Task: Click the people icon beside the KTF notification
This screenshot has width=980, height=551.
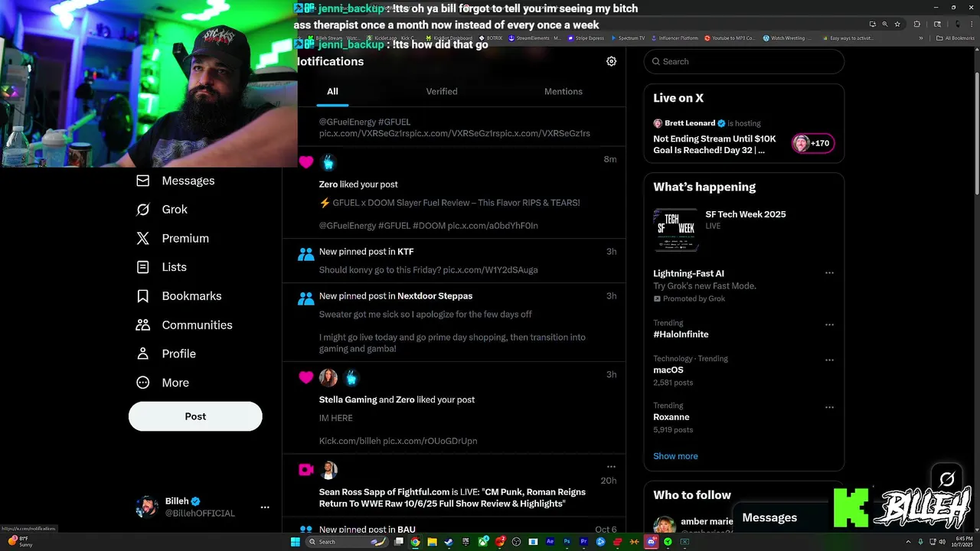Action: 305,253
